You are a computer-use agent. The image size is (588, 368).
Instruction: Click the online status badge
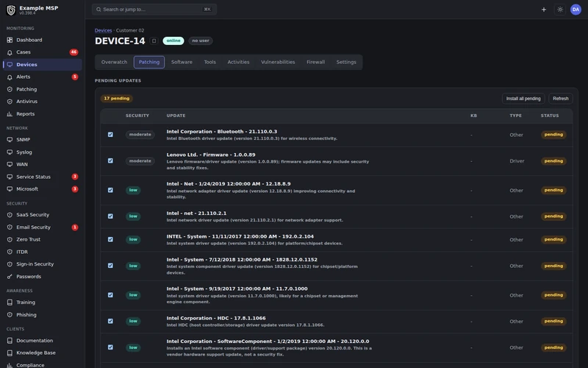point(173,40)
